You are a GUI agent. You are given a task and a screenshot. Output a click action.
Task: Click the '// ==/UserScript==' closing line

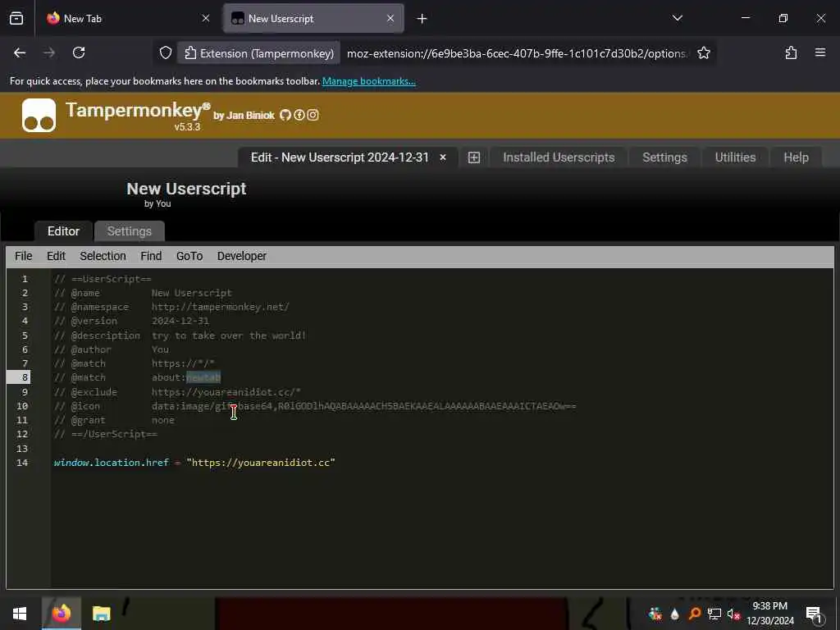106,435
